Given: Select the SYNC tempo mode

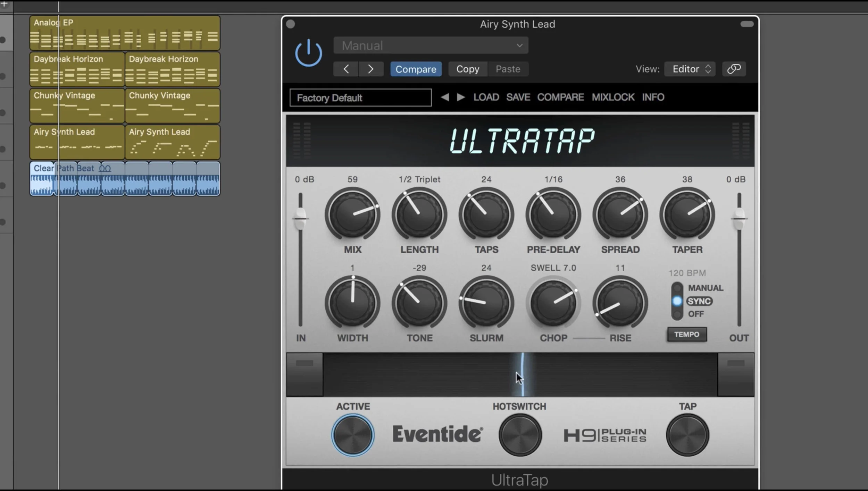Looking at the screenshot, I should 699,301.
